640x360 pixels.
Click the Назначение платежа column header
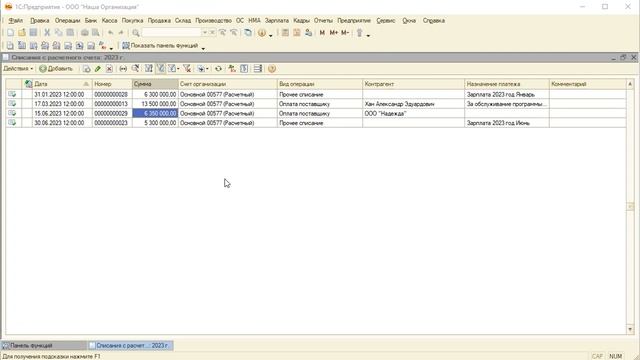[x=507, y=84]
